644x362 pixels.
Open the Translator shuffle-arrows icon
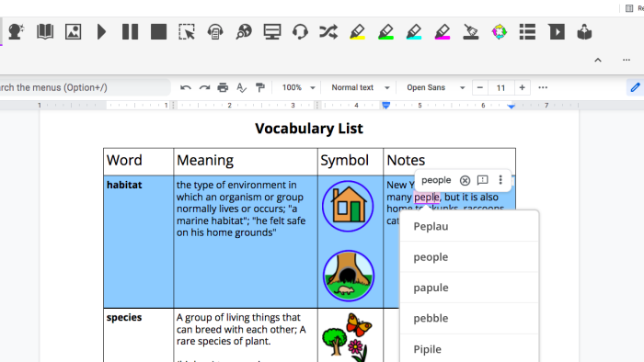click(328, 31)
